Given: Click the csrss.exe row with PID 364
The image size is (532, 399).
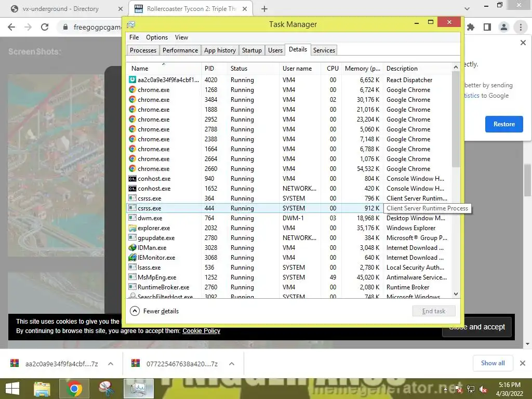Looking at the screenshot, I should click(289, 198).
